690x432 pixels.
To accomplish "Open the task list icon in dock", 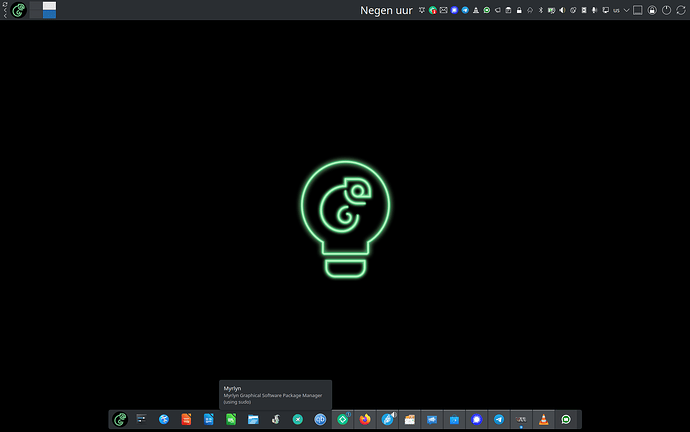I will click(x=141, y=419).
